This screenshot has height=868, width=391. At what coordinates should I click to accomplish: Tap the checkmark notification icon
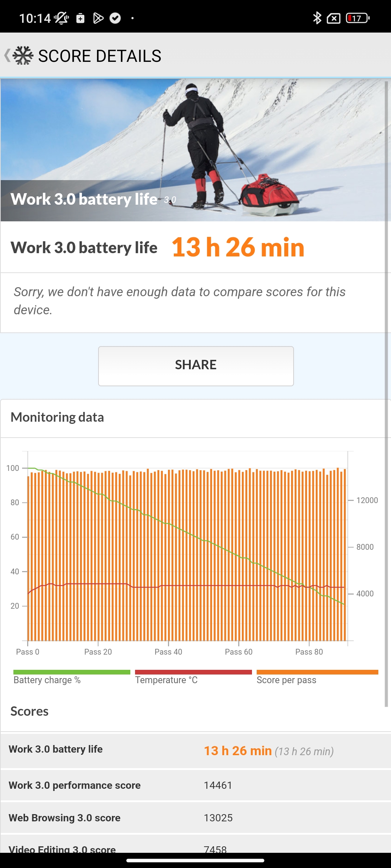[115, 18]
